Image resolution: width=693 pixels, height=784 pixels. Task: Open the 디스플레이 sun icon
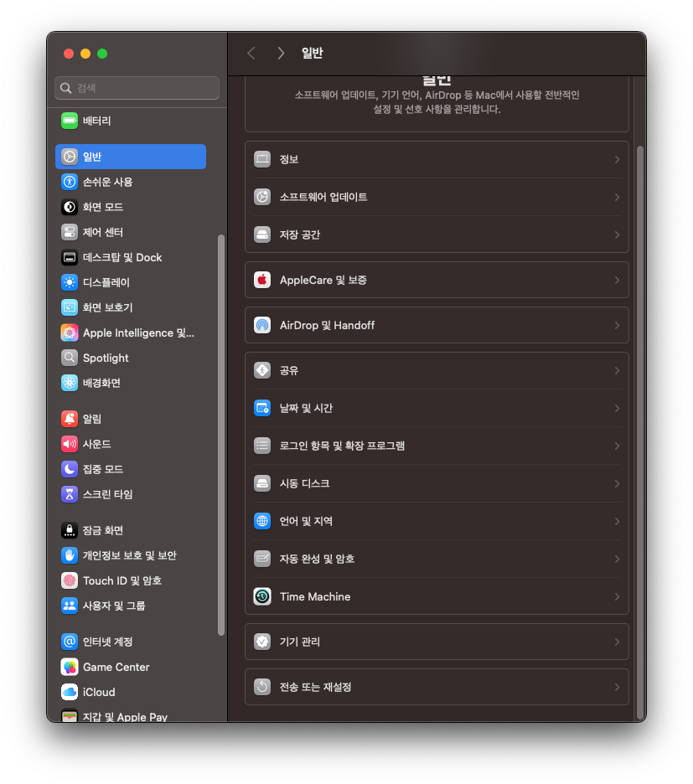point(70,282)
